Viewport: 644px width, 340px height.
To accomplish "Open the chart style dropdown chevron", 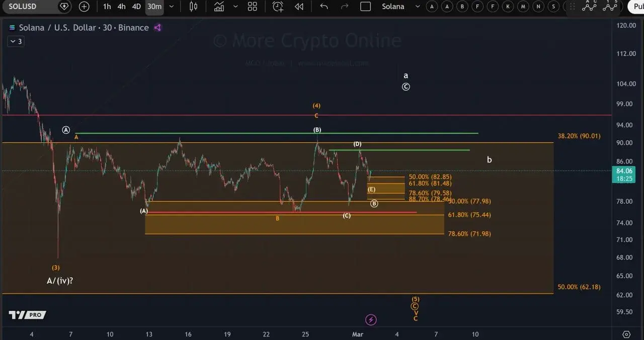I will tap(235, 7).
